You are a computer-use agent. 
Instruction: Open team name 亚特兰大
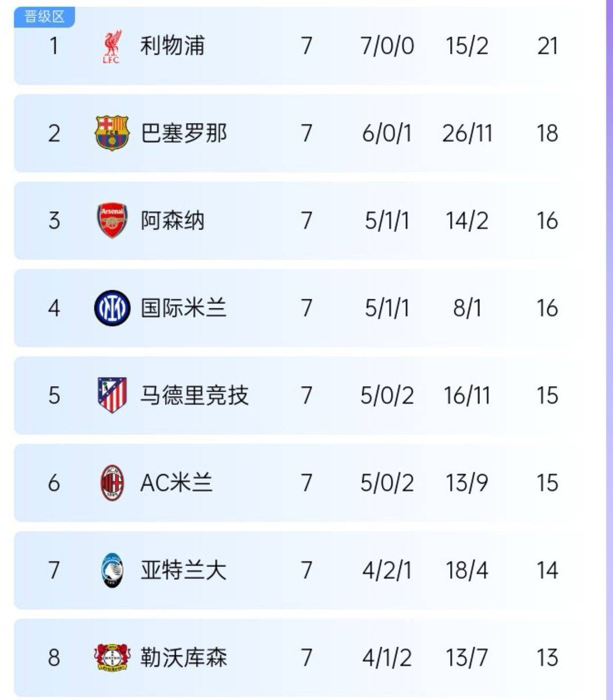pos(184,570)
